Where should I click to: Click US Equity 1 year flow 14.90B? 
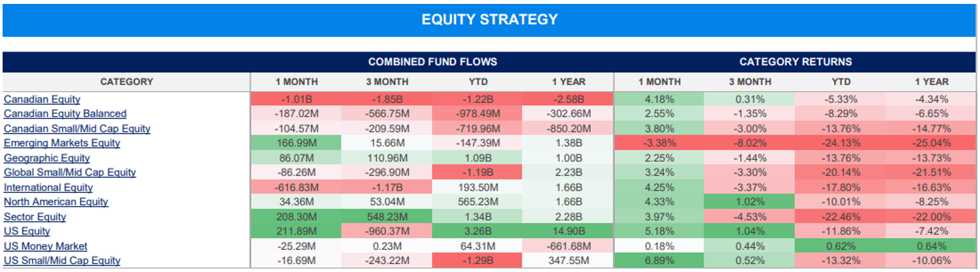(x=568, y=231)
